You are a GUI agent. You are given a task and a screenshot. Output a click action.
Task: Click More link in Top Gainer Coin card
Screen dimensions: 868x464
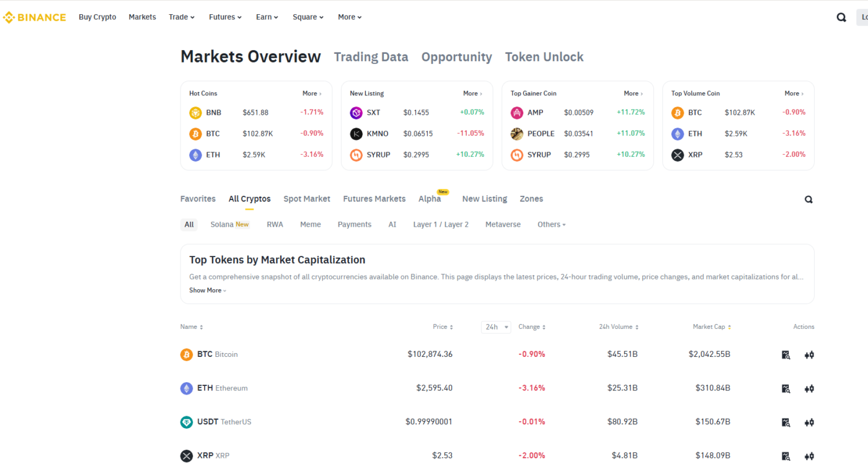633,94
